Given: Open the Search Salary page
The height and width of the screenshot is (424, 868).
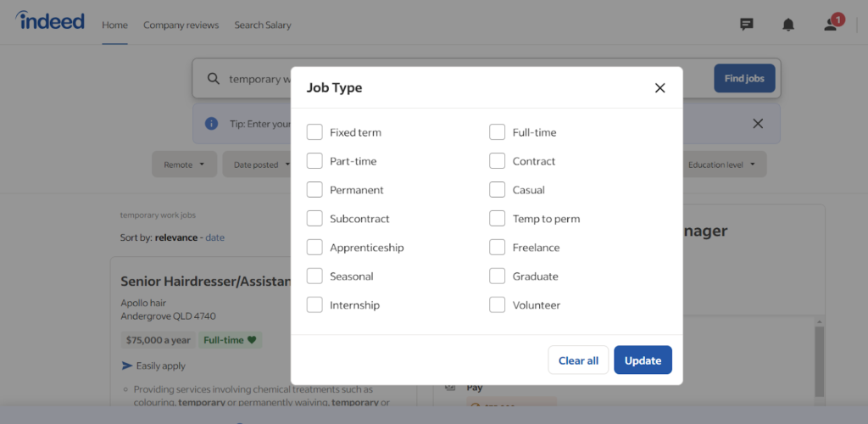Looking at the screenshot, I should (263, 25).
